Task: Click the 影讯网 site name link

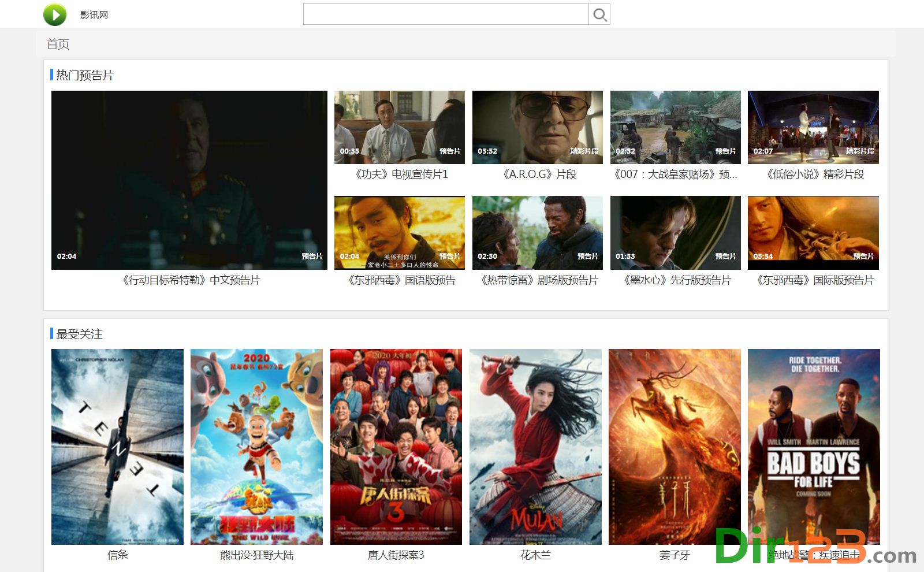Action: pos(94,15)
